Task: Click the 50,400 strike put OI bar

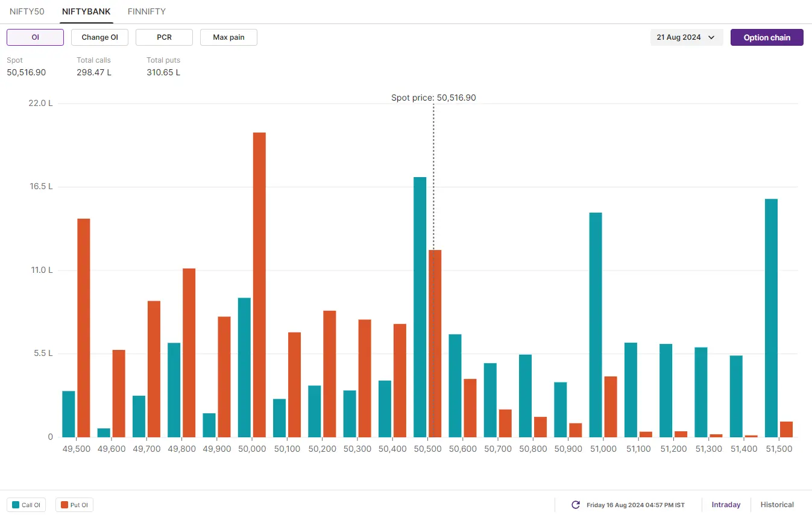Action: coord(400,381)
